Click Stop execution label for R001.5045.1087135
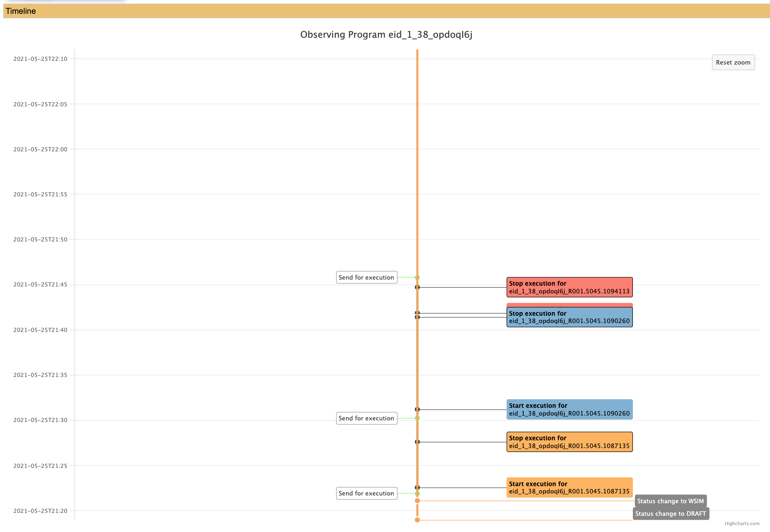Viewport: 770px width, 532px height. coord(570,442)
